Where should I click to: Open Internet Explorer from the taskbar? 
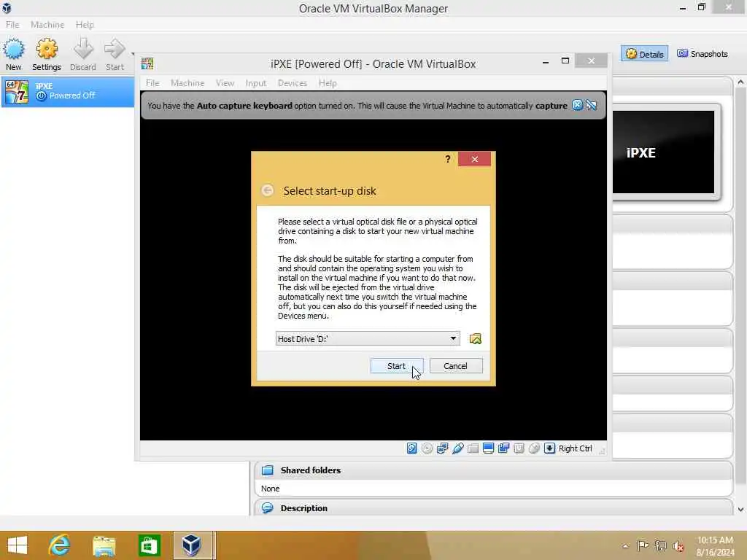point(59,545)
